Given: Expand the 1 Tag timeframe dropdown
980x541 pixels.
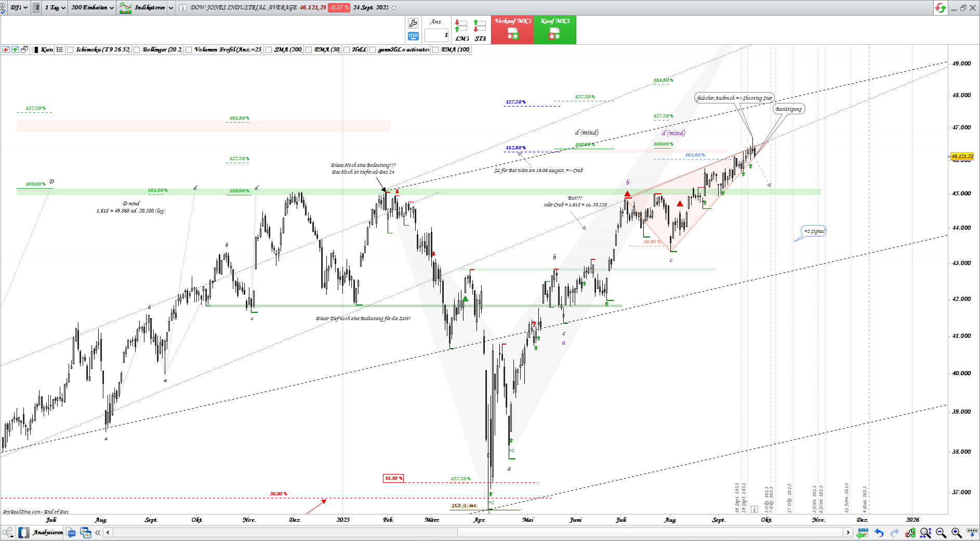Looking at the screenshot, I should [55, 7].
